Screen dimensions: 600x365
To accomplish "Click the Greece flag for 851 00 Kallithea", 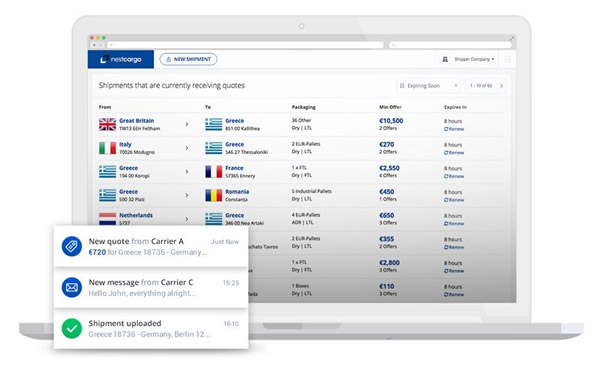I will [214, 124].
